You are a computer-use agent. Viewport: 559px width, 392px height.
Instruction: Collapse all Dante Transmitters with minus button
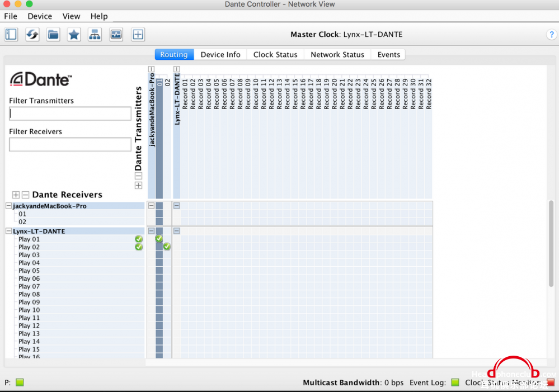(x=138, y=176)
